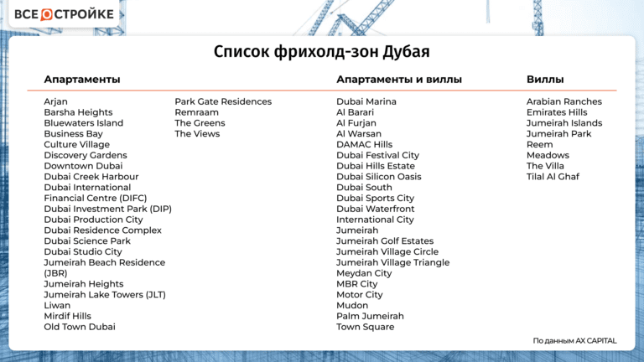Click the Meadows entry
644x362 pixels.
(x=548, y=155)
